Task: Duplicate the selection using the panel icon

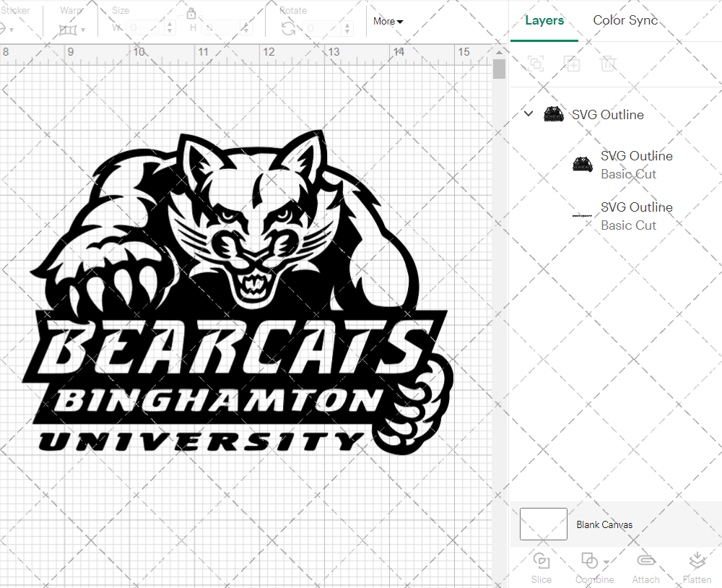Action: coord(572,64)
